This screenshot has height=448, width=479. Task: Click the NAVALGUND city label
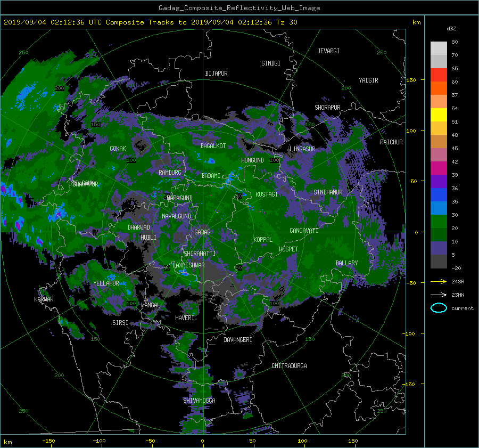[176, 216]
